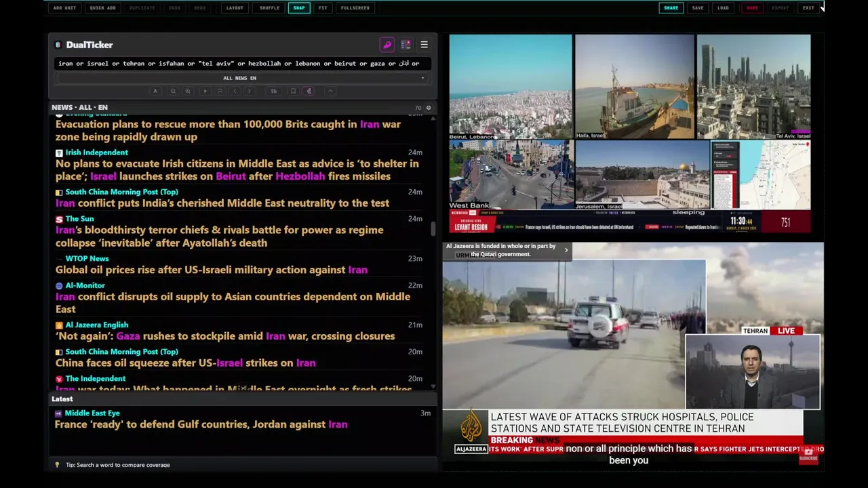Click the bookmark icon in ticker toolbar
This screenshot has width=868, height=488.
(293, 91)
